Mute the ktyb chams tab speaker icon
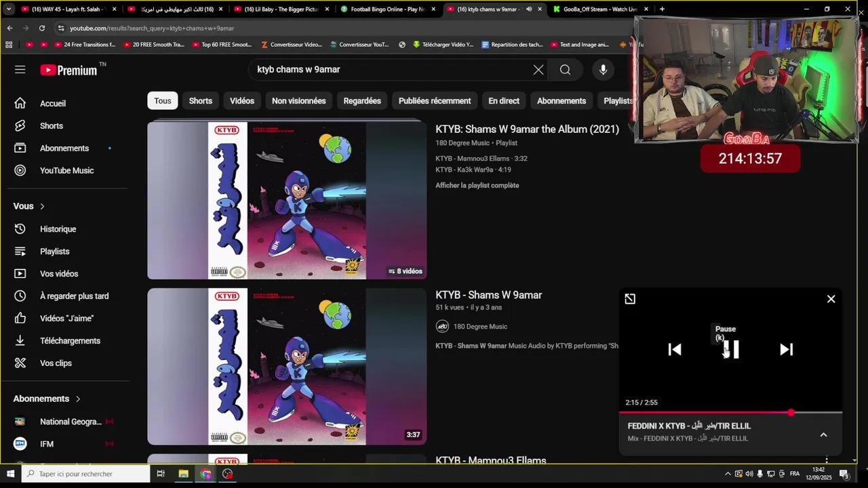Viewport: 868px width, 488px height. pos(529,9)
